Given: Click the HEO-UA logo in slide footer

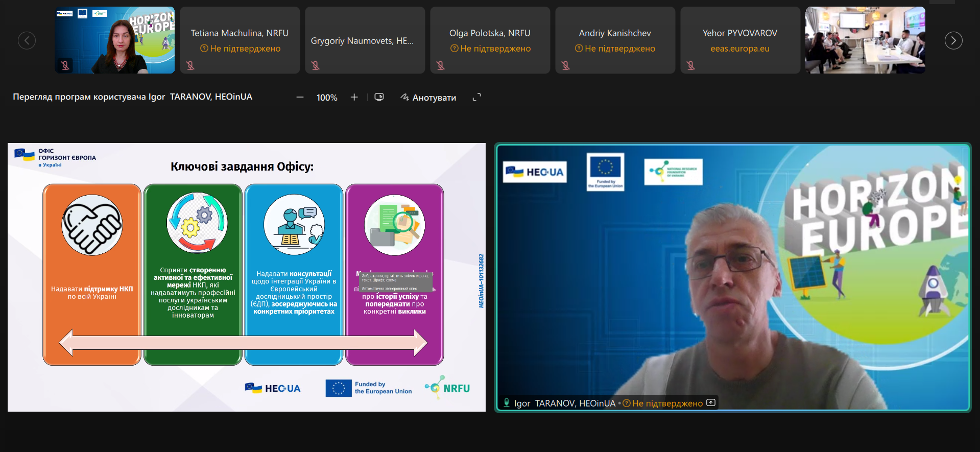Looking at the screenshot, I should (x=273, y=388).
